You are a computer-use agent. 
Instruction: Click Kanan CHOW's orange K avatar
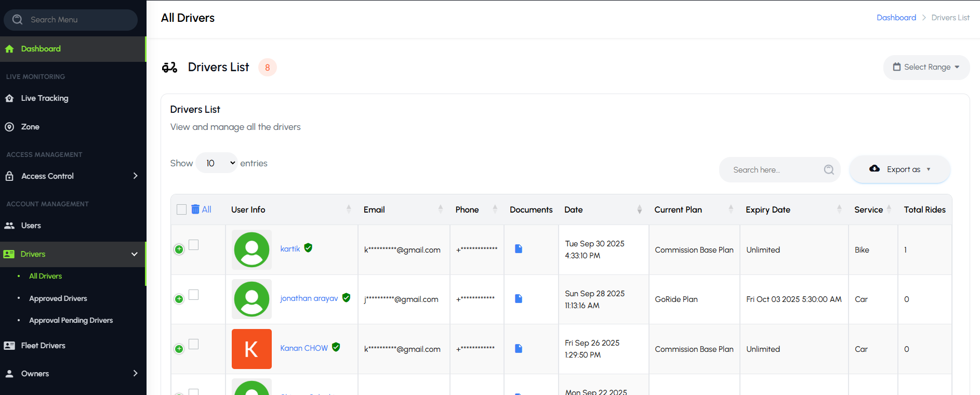coord(251,349)
